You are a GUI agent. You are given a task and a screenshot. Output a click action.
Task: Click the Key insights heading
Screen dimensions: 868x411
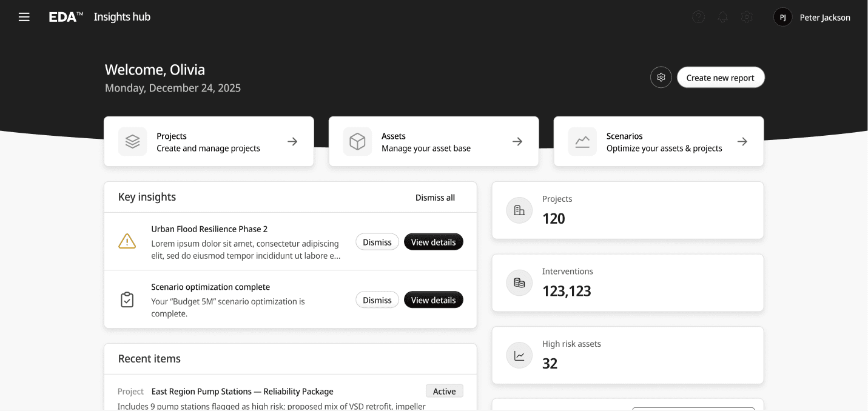(x=147, y=197)
